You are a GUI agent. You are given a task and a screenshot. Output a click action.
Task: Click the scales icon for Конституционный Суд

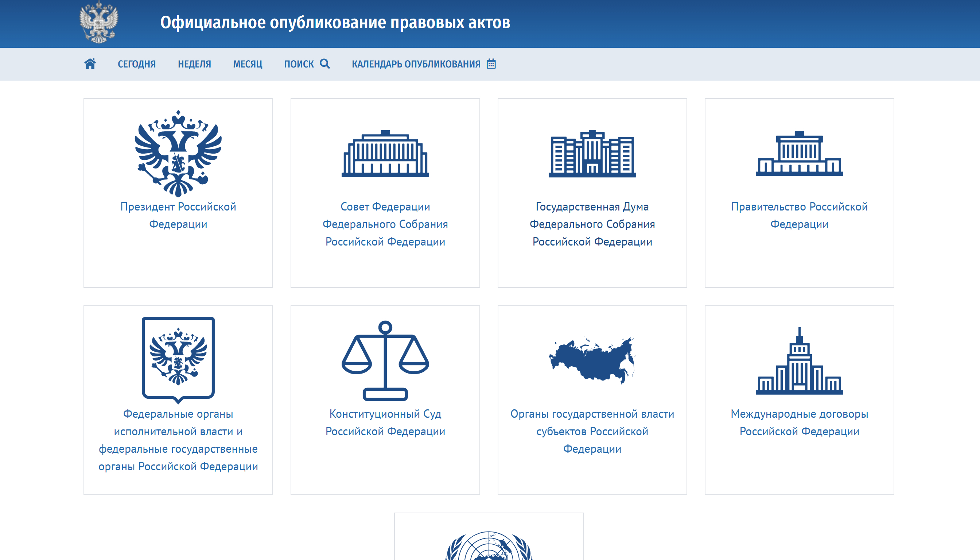pyautogui.click(x=385, y=360)
